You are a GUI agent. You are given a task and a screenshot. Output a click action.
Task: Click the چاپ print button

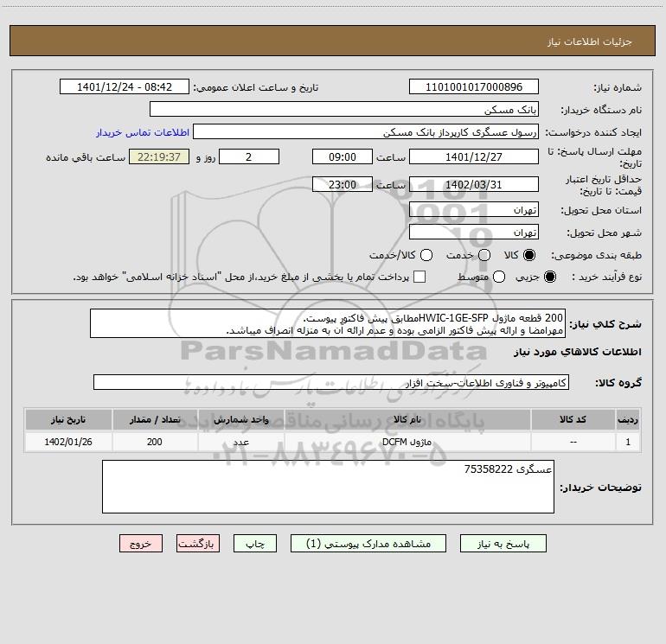[255, 544]
